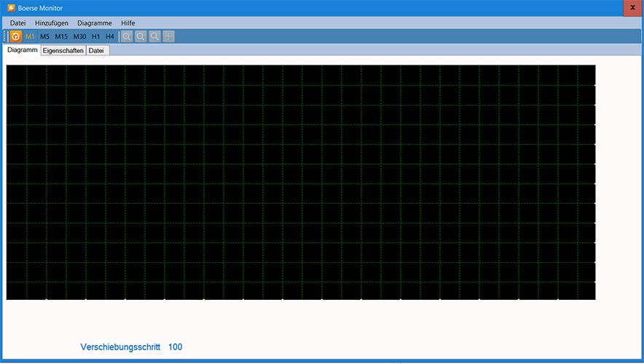644x364 pixels.
Task: Click the zoom in magnifier icon
Action: point(127,36)
